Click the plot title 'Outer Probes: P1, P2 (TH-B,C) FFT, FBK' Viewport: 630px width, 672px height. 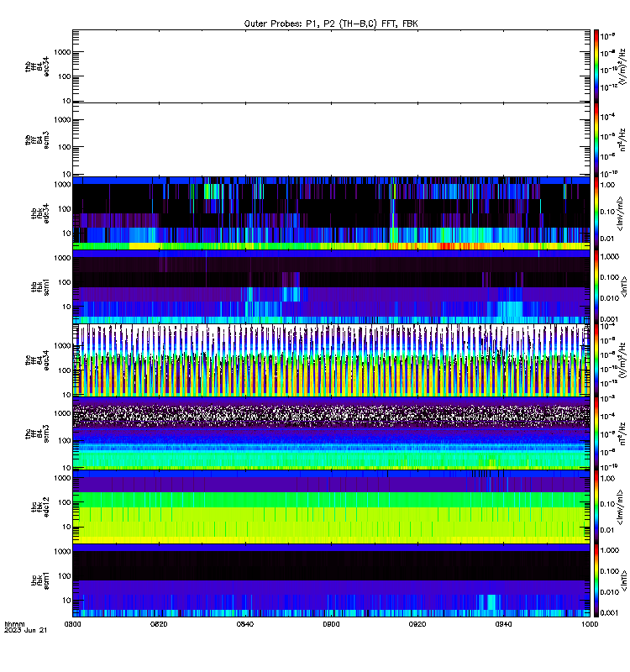pyautogui.click(x=331, y=24)
